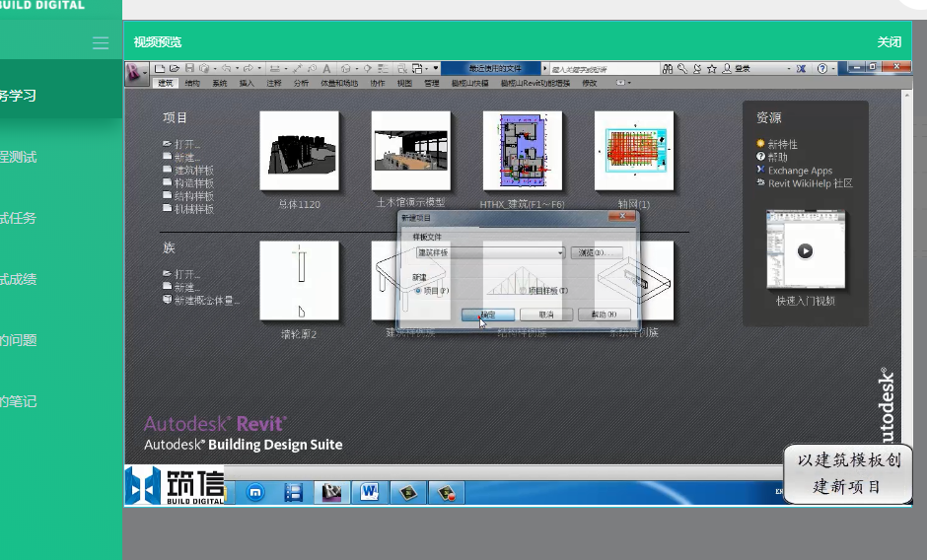The image size is (927, 560).
Task: Click the star Favorites icon
Action: (x=712, y=69)
